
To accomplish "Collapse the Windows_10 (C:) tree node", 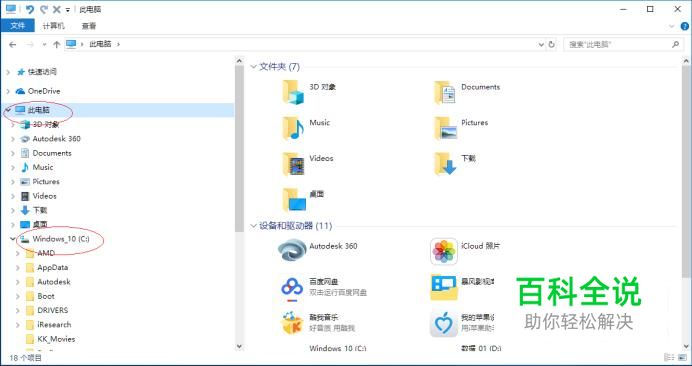I will click(x=13, y=239).
